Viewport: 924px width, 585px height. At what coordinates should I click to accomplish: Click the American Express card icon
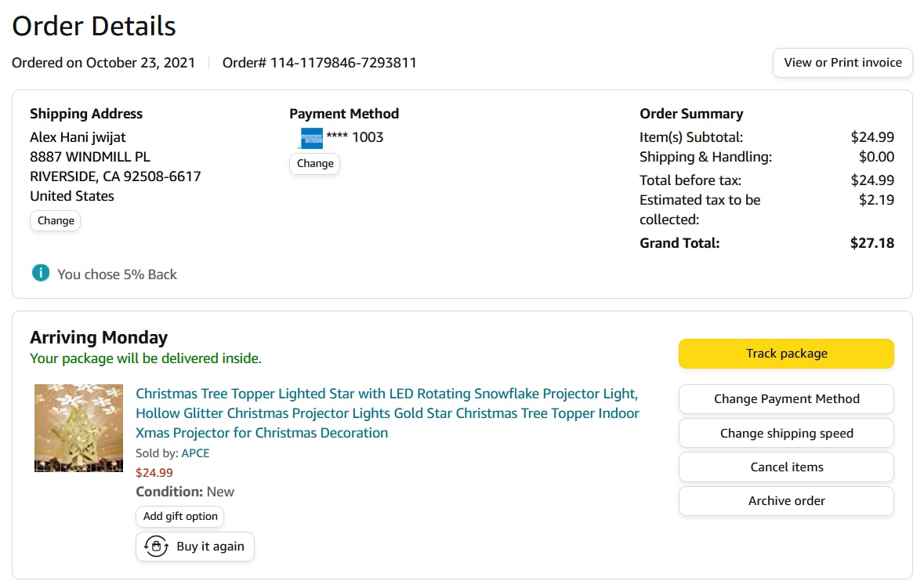click(x=311, y=138)
